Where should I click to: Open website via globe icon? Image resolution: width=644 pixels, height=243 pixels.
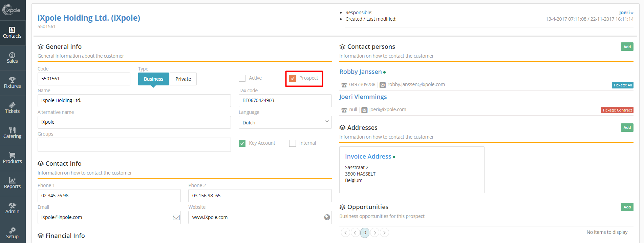pyautogui.click(x=327, y=217)
